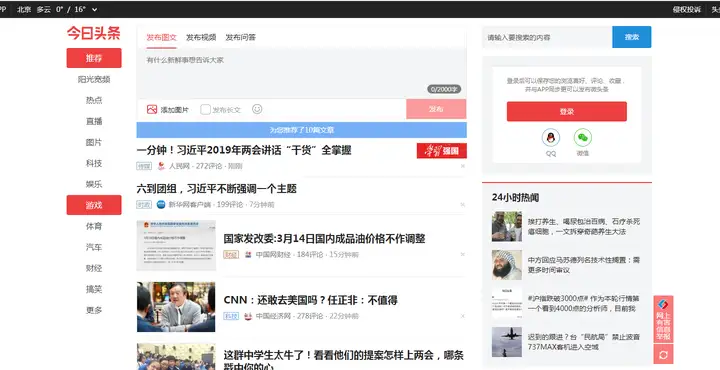
Task: Click the 侵权投诉 link in top bar
Action: click(x=687, y=10)
